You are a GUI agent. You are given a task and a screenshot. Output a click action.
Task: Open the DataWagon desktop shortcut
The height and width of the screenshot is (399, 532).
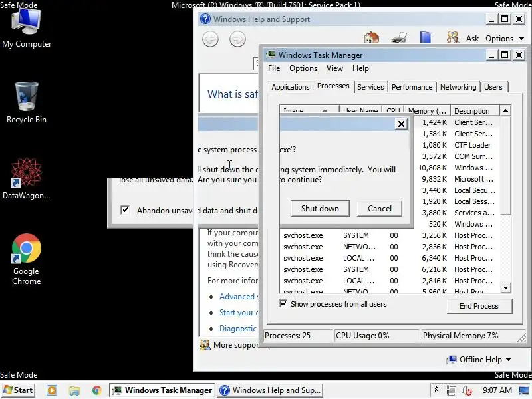[x=26, y=179]
